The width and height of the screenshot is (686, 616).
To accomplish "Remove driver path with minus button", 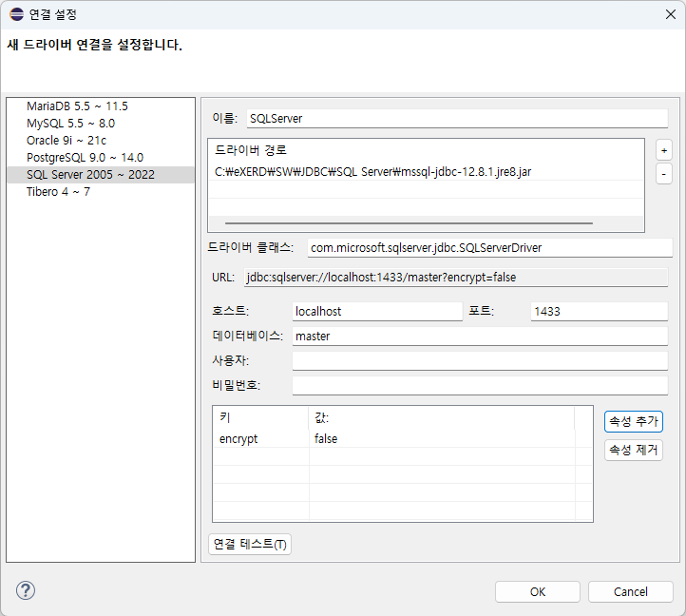I will tap(664, 174).
